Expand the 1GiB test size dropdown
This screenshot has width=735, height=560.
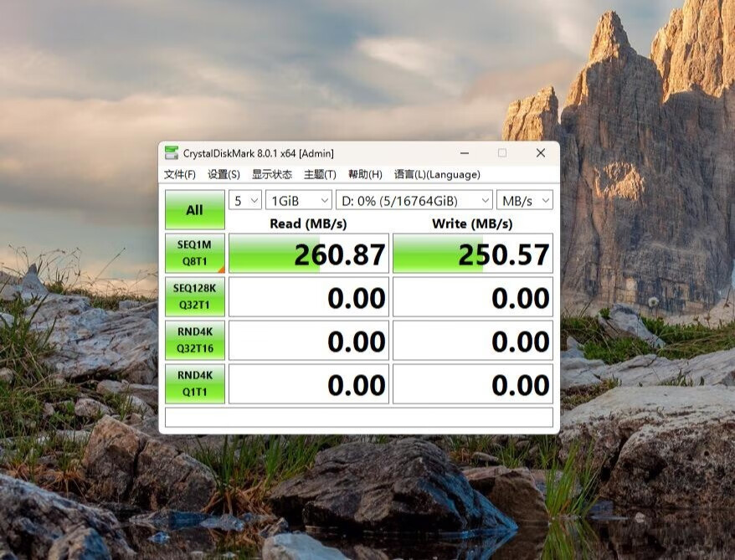click(299, 201)
